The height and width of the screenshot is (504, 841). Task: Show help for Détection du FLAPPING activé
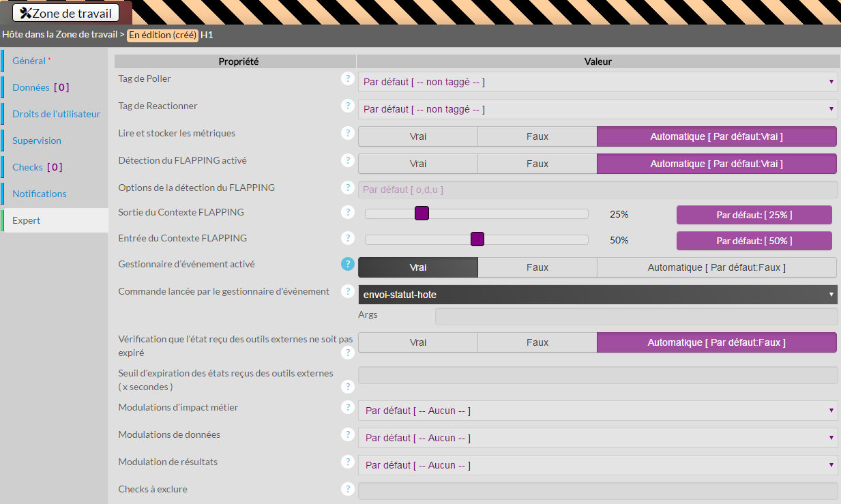(x=348, y=161)
